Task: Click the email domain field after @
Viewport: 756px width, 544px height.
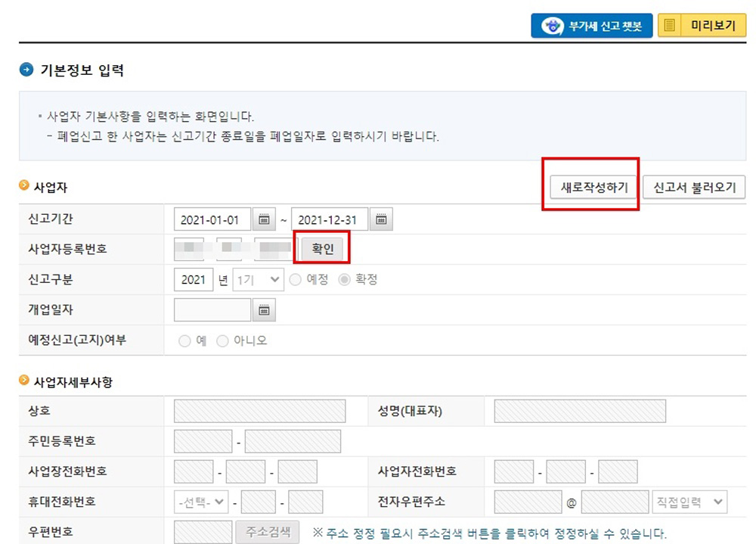Action: (x=615, y=502)
